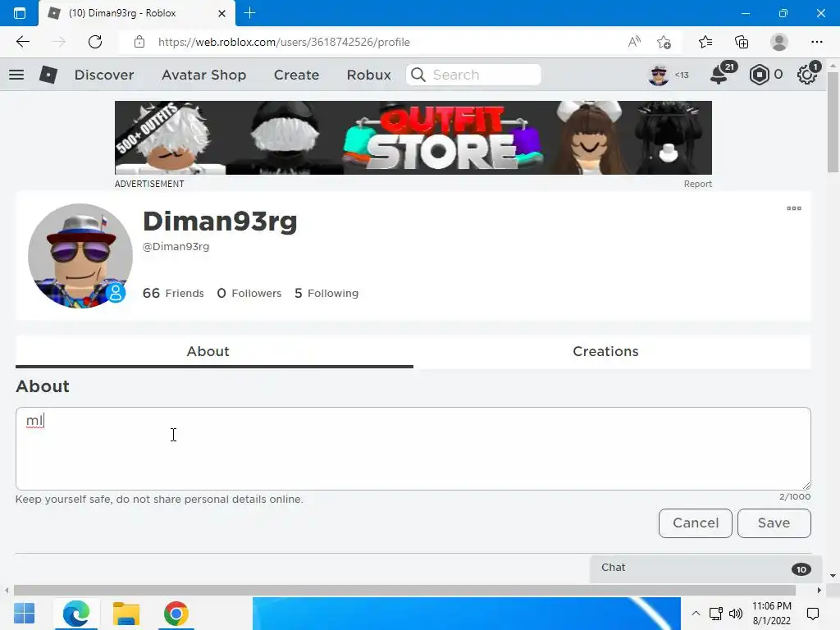
Task: View site information via the lock icon
Action: 139,42
